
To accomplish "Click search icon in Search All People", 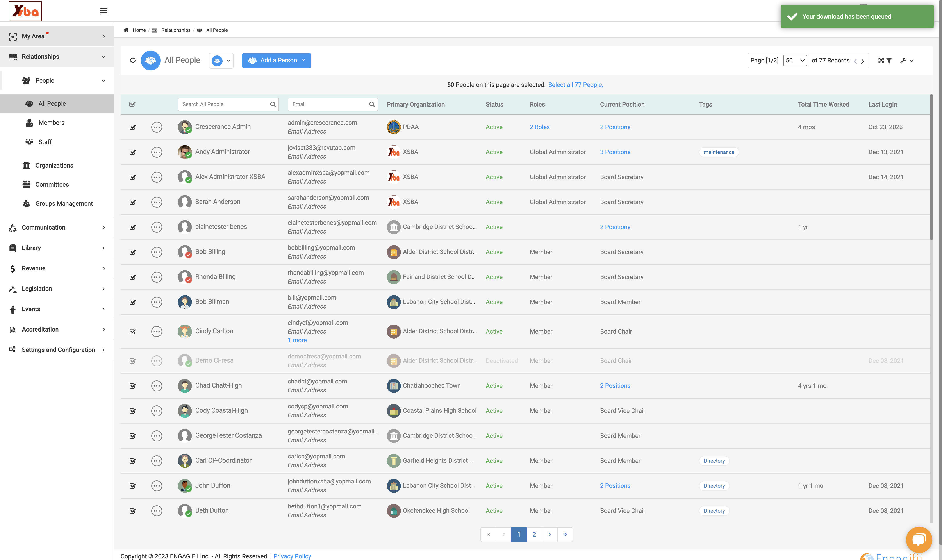I will click(273, 105).
